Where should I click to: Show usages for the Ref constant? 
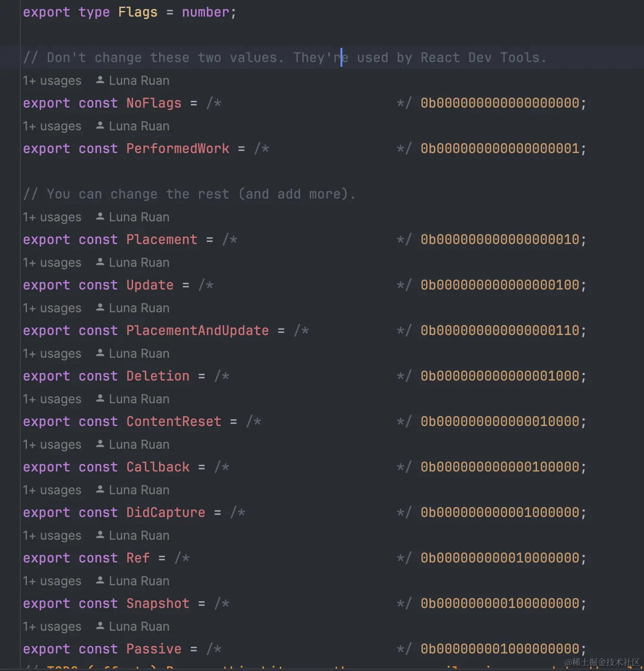click(x=52, y=536)
